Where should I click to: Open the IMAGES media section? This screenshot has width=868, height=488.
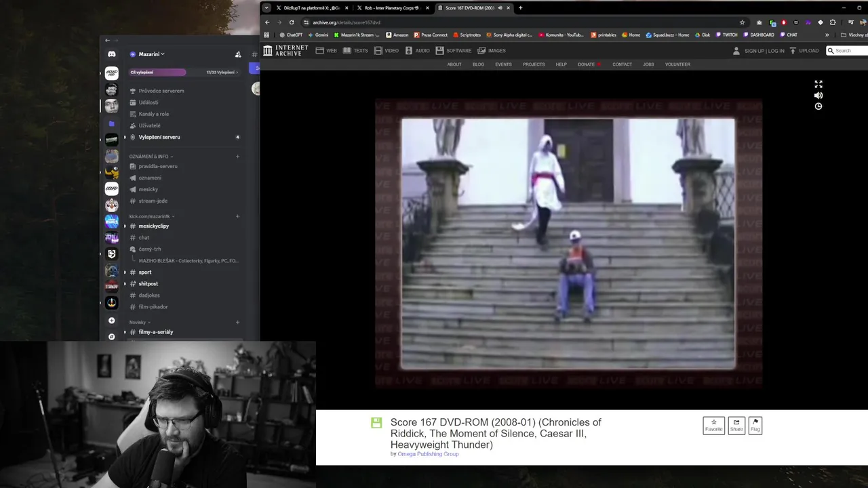[492, 50]
